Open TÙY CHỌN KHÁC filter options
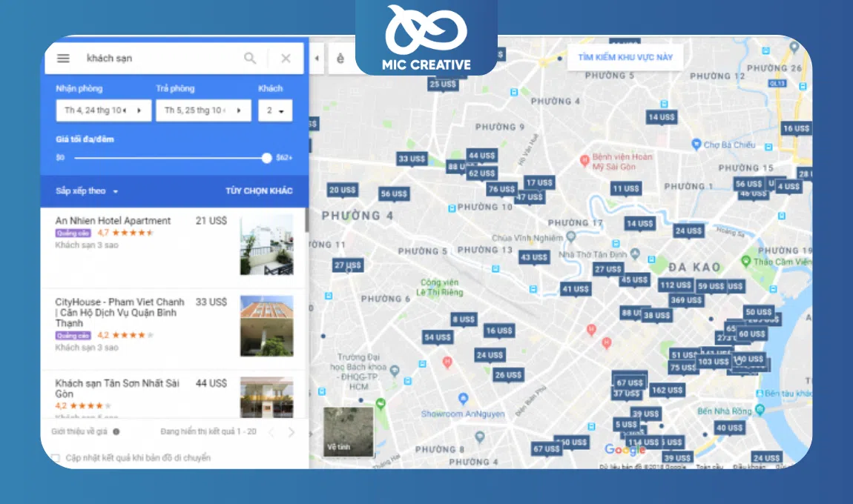 259,190
